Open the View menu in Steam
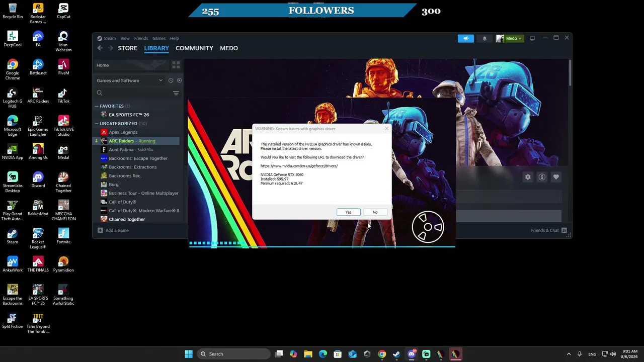 coord(125,38)
